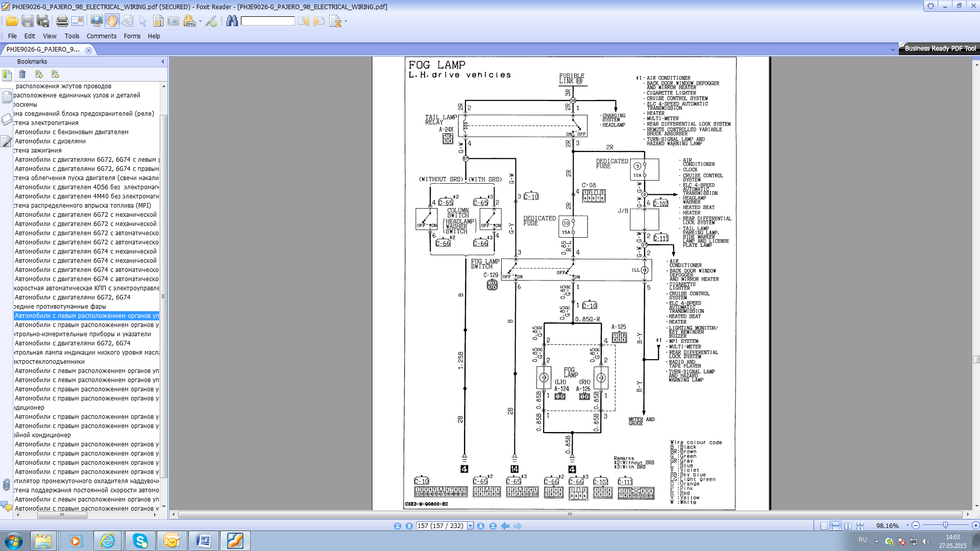Go to next page arrow

(x=481, y=526)
